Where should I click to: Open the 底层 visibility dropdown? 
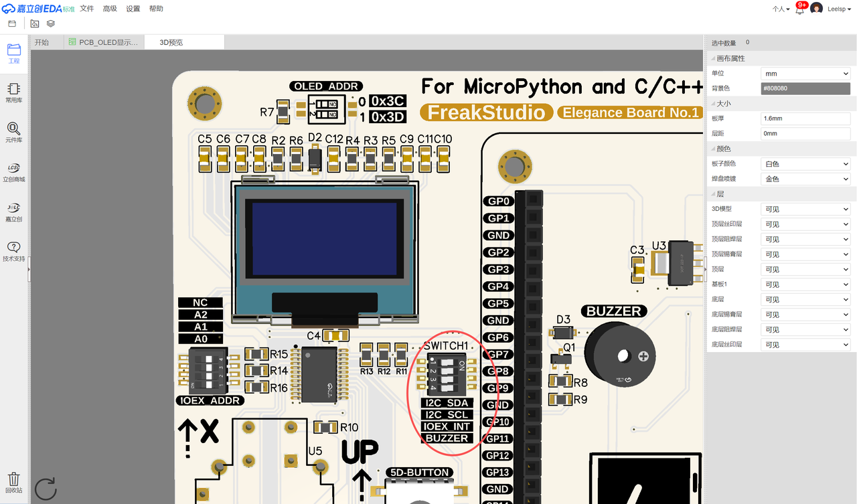(x=805, y=299)
